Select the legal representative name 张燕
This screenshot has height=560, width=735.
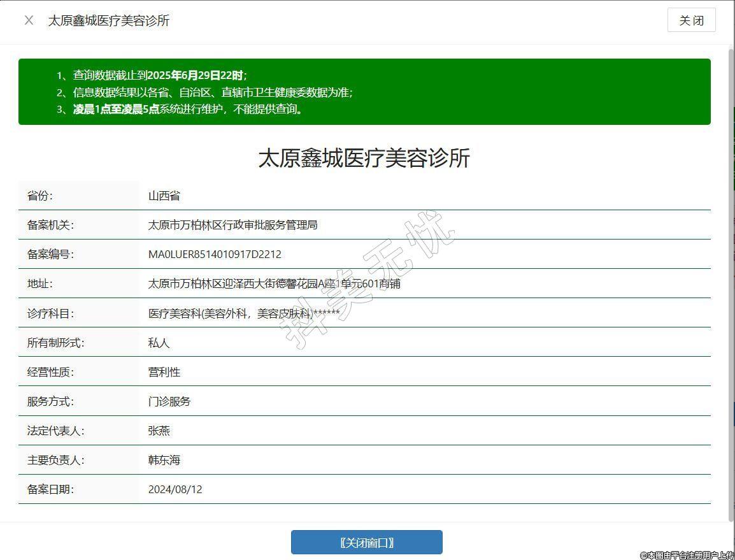point(159,431)
